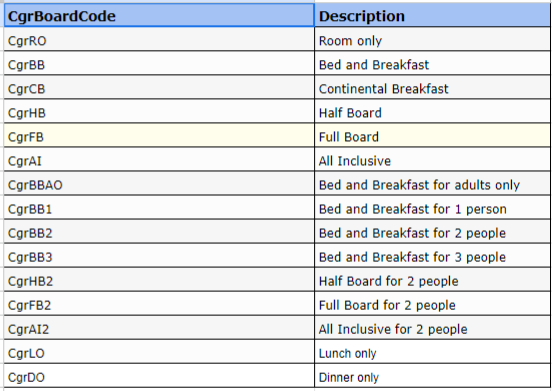The width and height of the screenshot is (552, 391).
Task: Select the CgrBoardCode header cell
Action: point(159,16)
